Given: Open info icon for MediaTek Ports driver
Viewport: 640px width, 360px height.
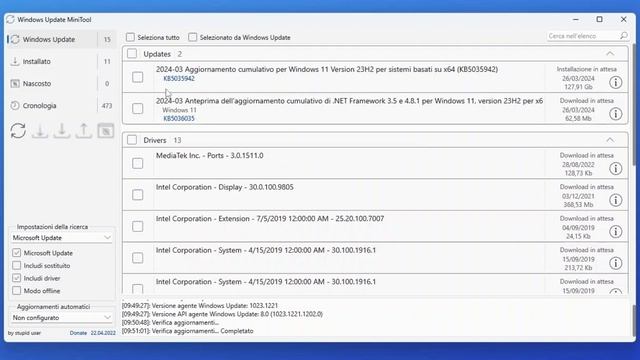Looking at the screenshot, I should 616,169.
